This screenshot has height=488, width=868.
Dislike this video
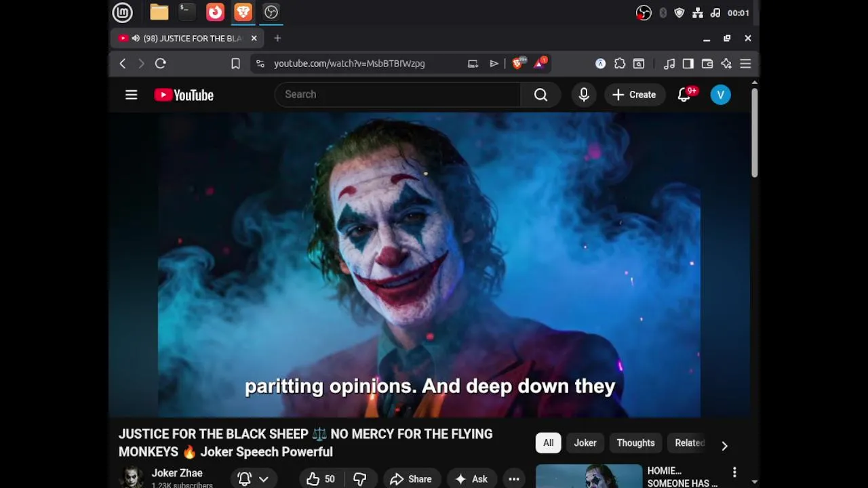coord(360,479)
